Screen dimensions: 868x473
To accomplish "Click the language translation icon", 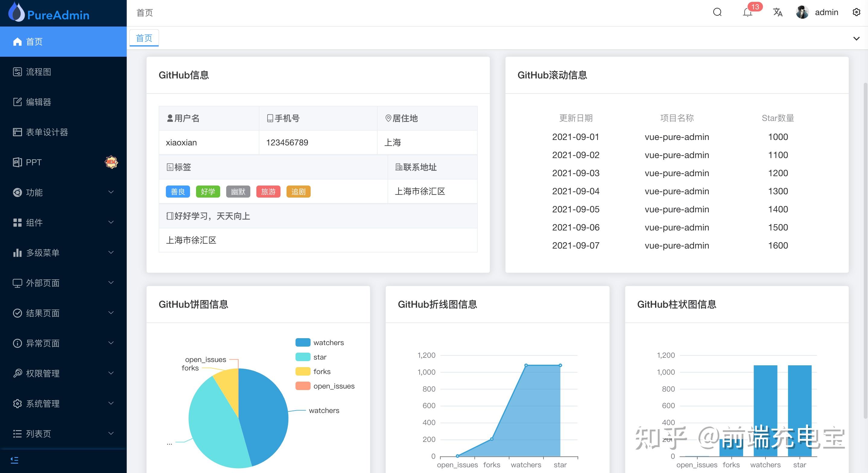I will pos(777,12).
